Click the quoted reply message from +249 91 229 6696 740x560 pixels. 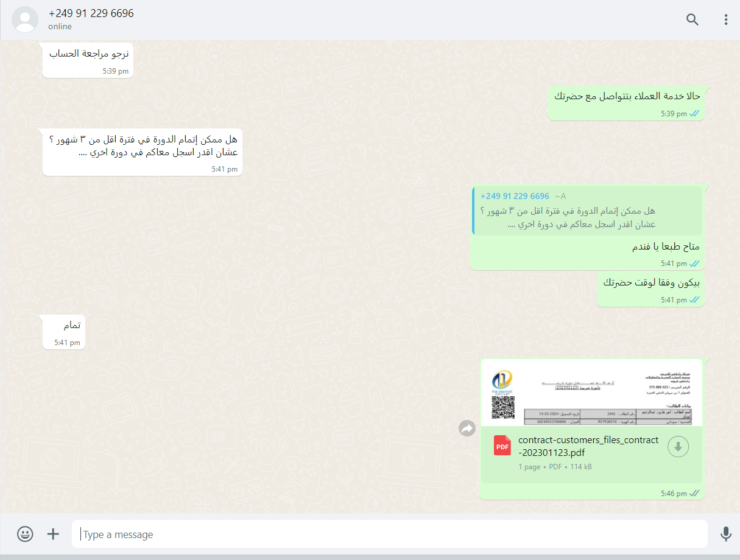(x=587, y=211)
